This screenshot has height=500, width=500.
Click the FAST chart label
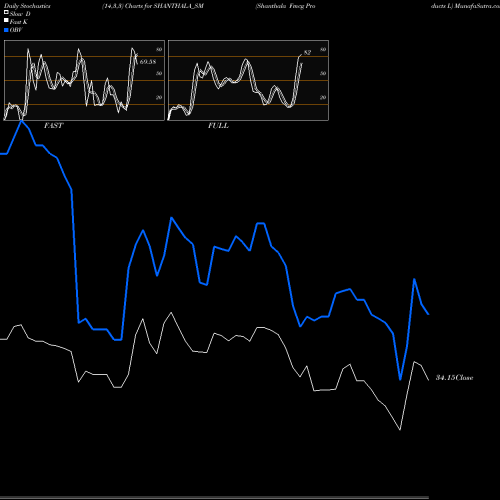pos(53,126)
